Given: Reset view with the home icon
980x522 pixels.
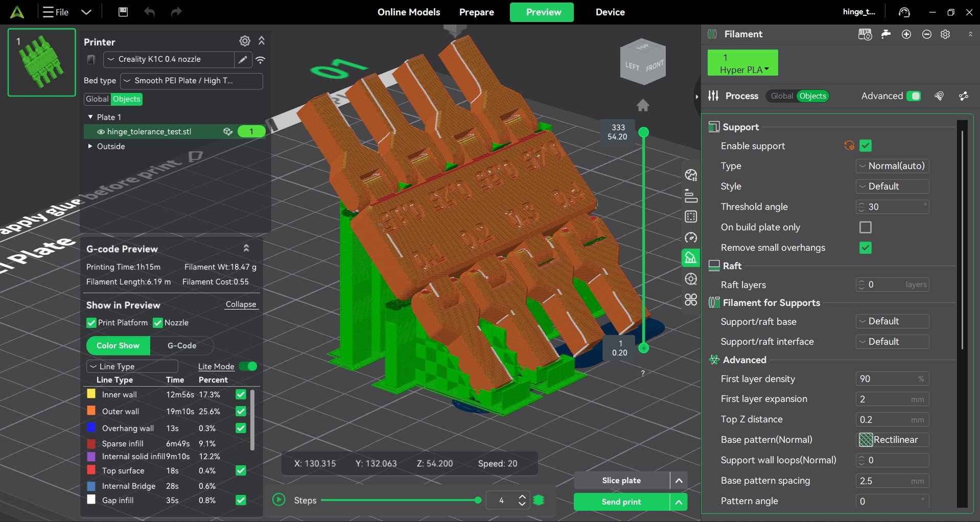Looking at the screenshot, I should coord(643,105).
